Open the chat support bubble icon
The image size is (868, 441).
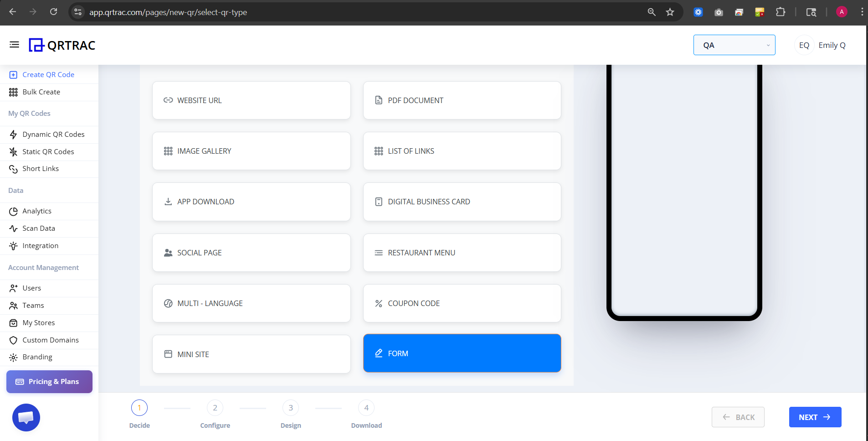pos(26,417)
